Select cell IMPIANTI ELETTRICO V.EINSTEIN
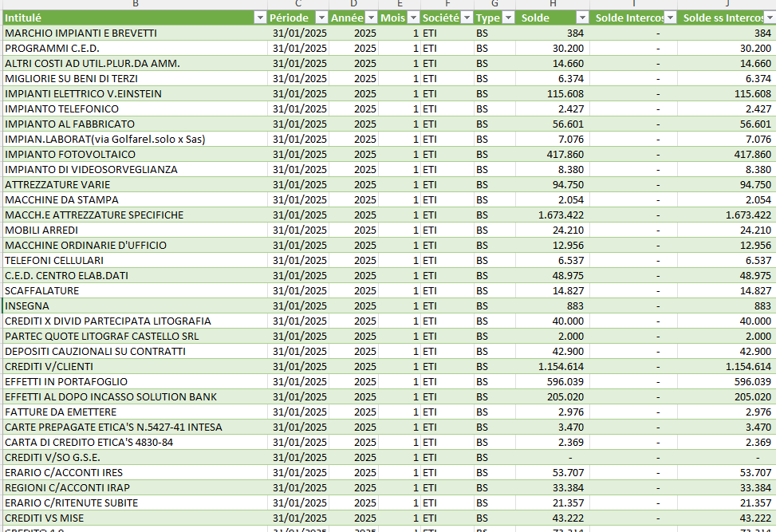 point(135,93)
